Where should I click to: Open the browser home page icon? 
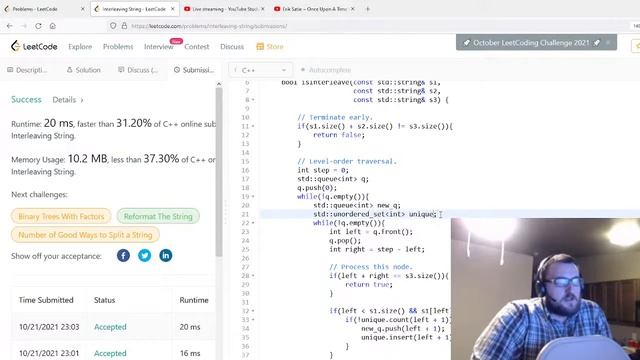53,26
